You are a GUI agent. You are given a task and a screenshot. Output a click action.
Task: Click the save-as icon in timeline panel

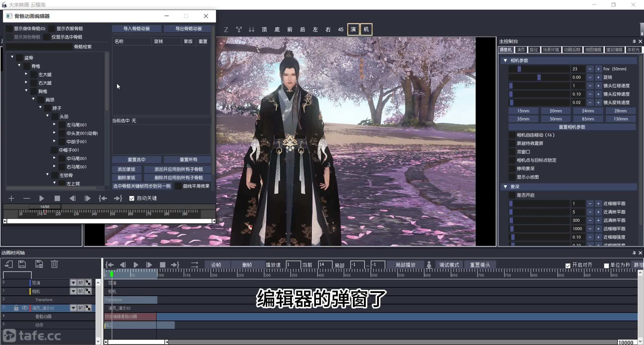point(39,264)
